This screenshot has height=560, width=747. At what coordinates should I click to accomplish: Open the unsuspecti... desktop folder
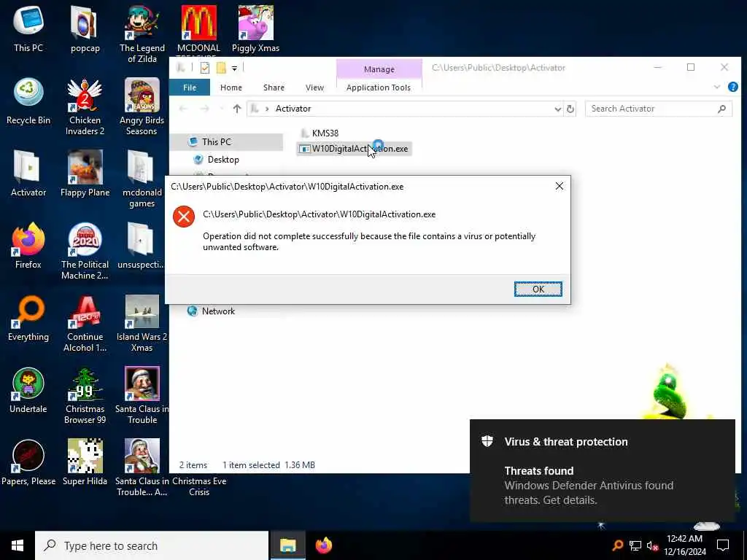tap(141, 245)
